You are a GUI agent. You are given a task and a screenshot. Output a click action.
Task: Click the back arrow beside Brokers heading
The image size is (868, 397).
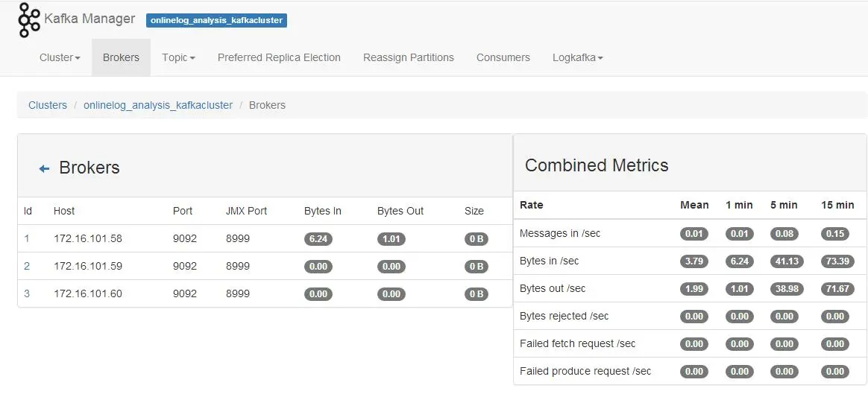pyautogui.click(x=44, y=168)
